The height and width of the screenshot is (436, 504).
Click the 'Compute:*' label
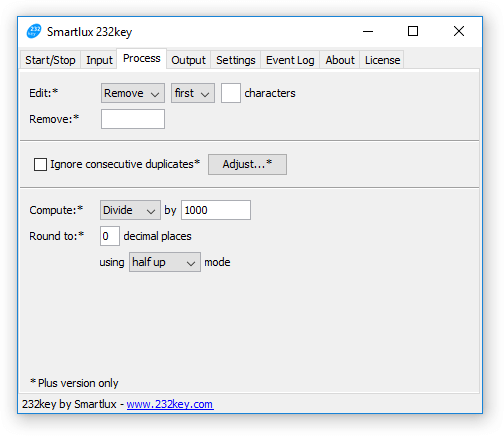(x=56, y=210)
